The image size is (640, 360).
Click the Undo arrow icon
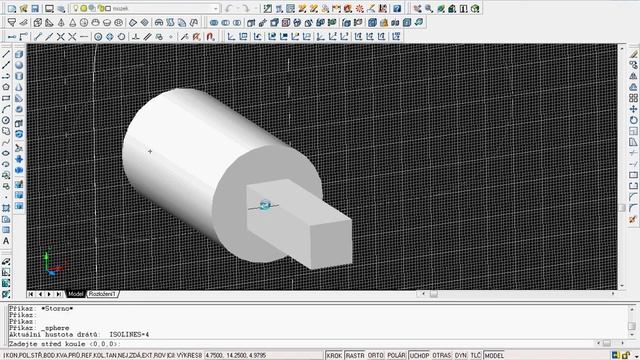pos(229,8)
